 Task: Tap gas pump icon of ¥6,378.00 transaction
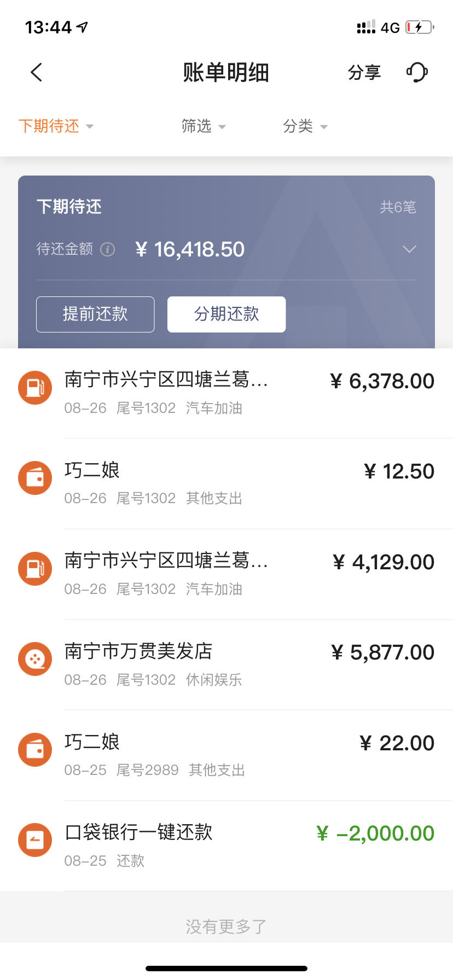[x=35, y=388]
